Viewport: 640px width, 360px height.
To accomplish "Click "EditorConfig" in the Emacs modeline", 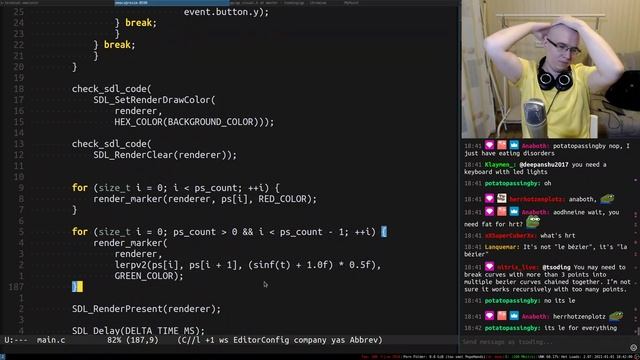I will coord(261,340).
